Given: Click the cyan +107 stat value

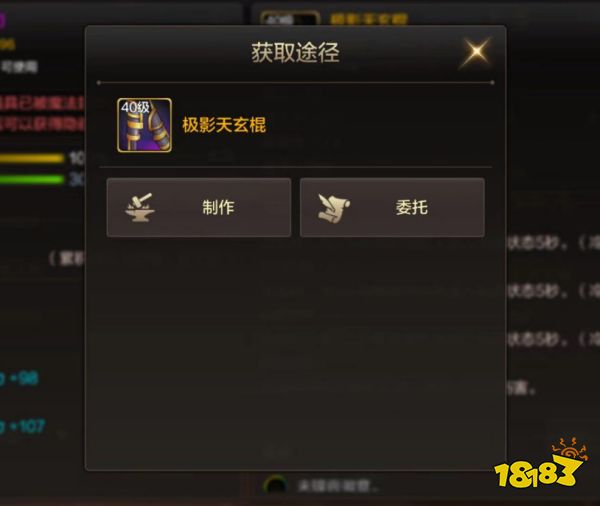Looking at the screenshot, I should [24, 426].
